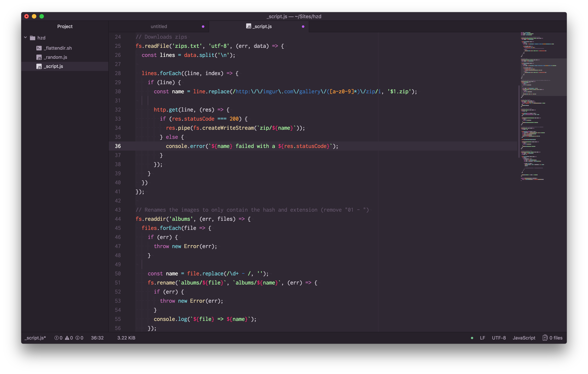Click the git changed files icon

(x=545, y=338)
